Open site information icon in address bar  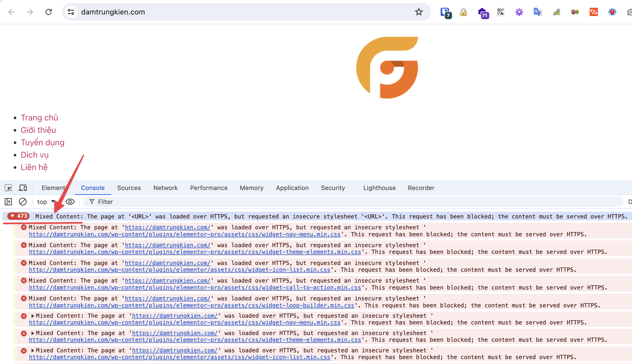(71, 12)
